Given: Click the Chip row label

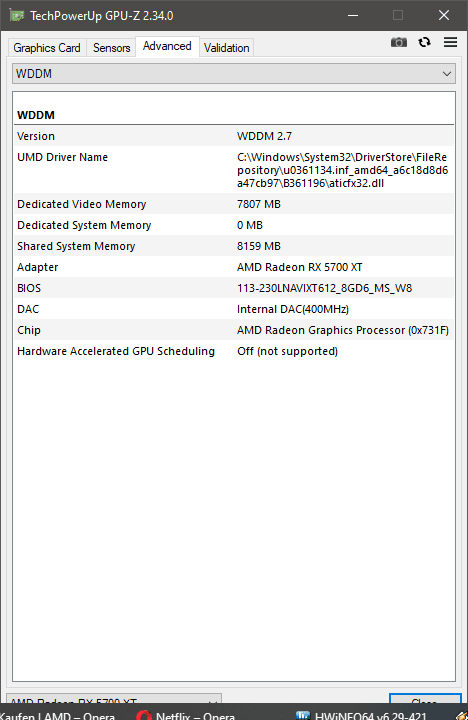Looking at the screenshot, I should tap(29, 331).
